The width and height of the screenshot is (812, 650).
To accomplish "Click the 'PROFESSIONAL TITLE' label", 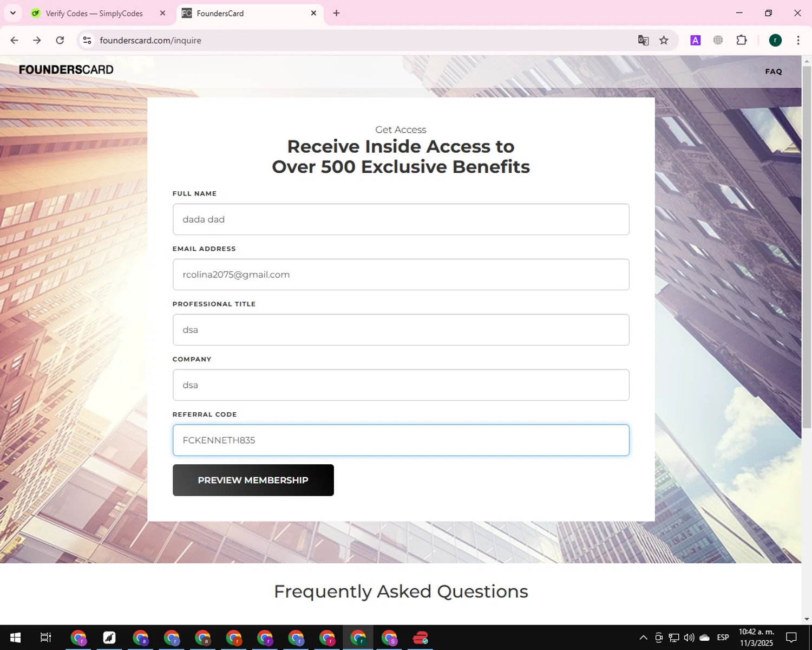I will [x=214, y=304].
